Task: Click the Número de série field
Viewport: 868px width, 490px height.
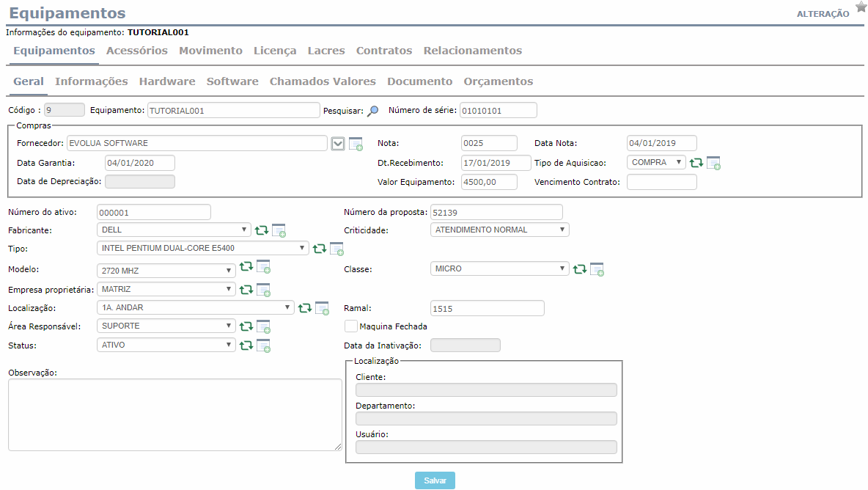Action: coord(498,111)
